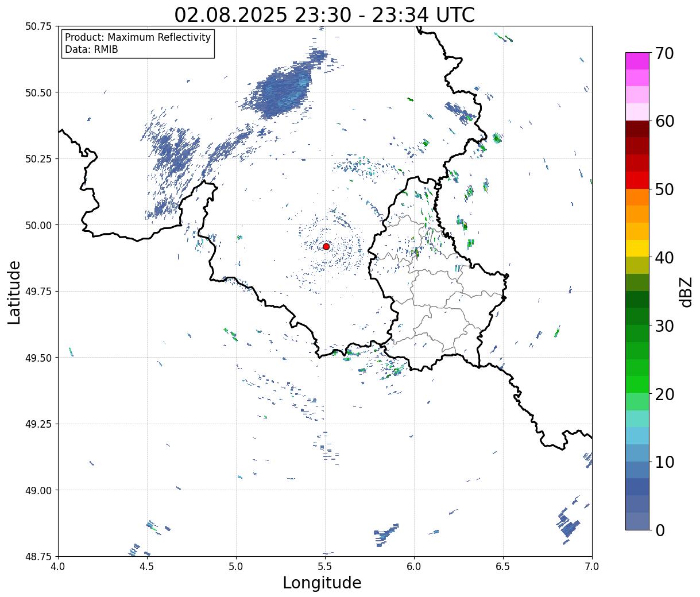
Task: Click the 'Longitude' axis label
Action: 322,583
